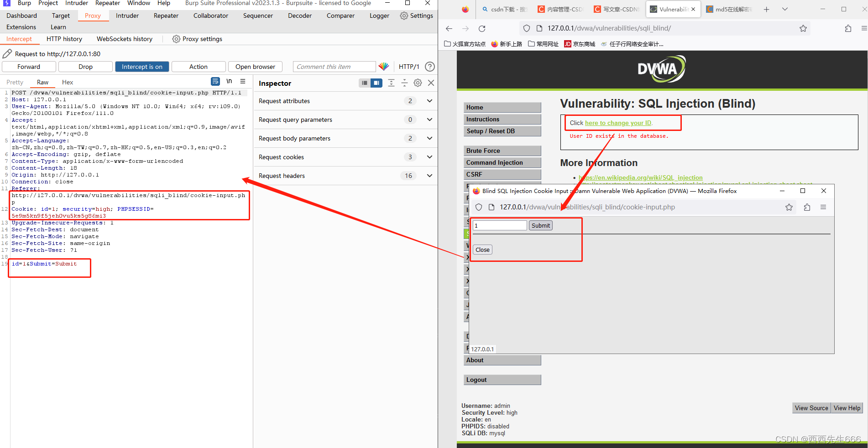
Task: Click the View Source button
Action: coord(811,408)
